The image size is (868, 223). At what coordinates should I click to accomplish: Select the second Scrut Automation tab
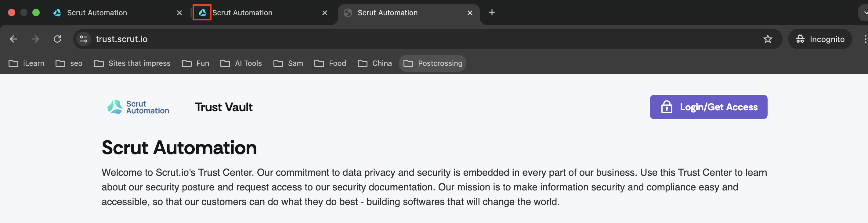click(263, 13)
